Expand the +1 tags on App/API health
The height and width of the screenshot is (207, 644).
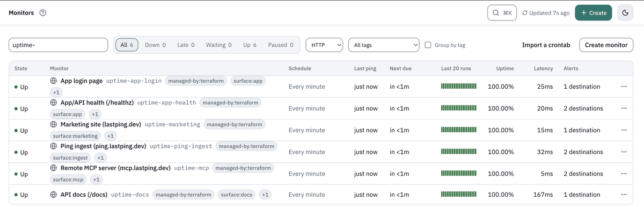pos(95,114)
